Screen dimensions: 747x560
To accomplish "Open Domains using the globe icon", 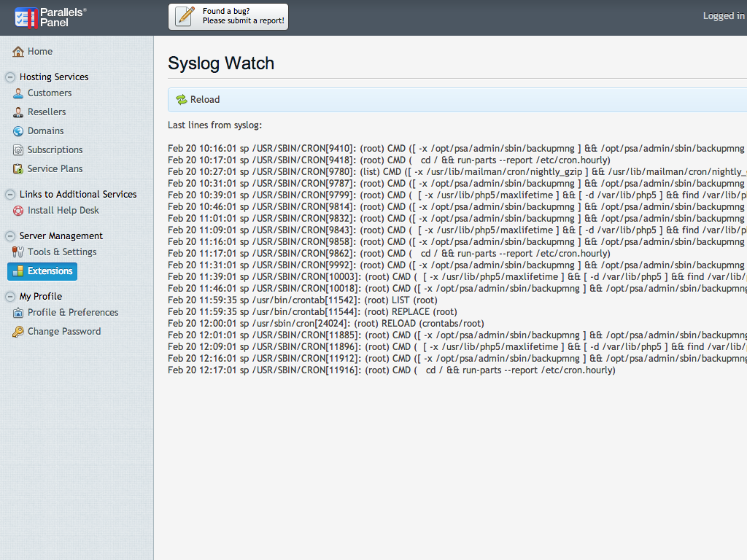I will pos(18,131).
